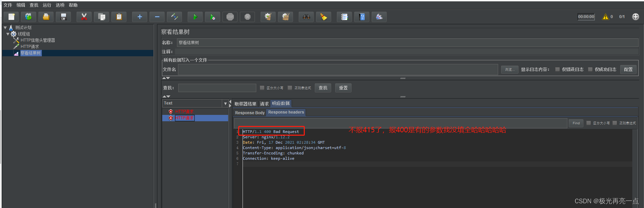Paste the clipboard element

pos(119,17)
